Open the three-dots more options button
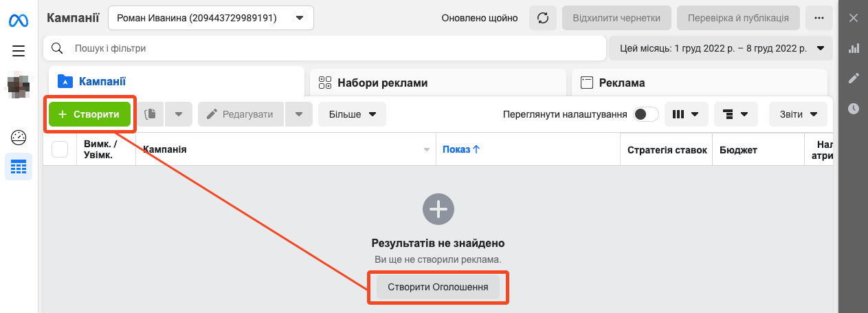The image size is (868, 313). click(x=819, y=19)
